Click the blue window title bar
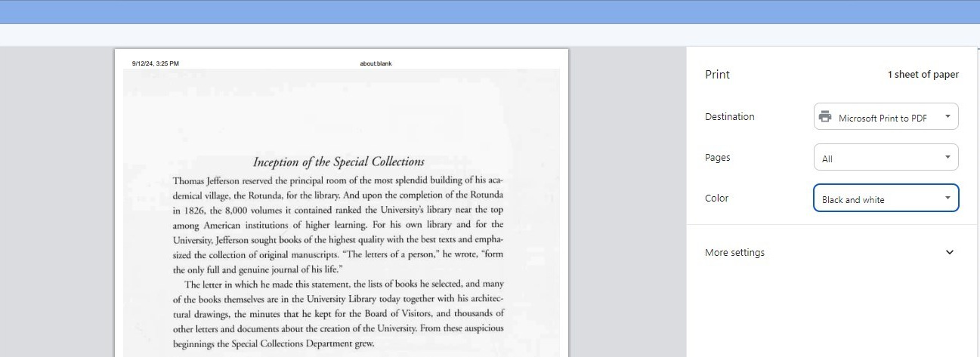 point(490,11)
